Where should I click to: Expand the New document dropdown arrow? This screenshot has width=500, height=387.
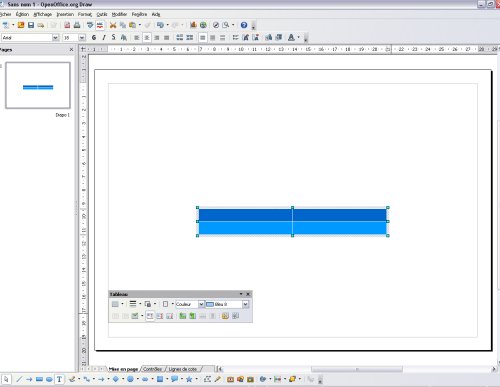point(13,25)
